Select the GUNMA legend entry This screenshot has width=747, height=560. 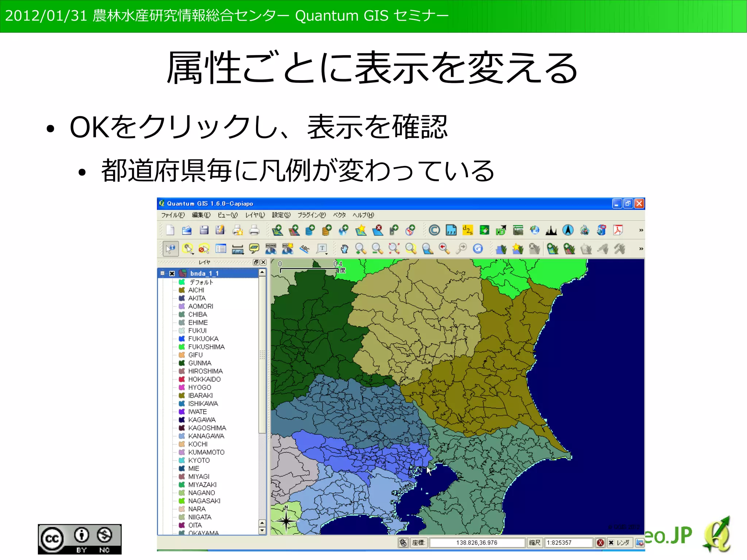point(200,363)
